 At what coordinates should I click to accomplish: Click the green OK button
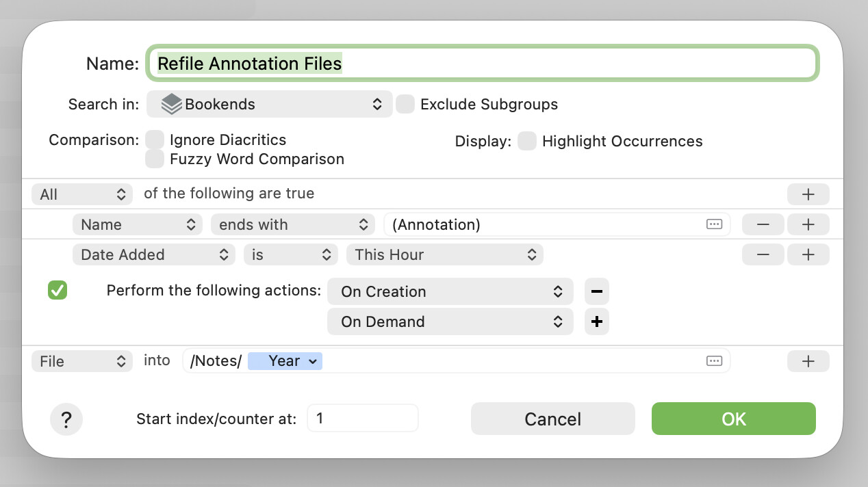point(733,419)
